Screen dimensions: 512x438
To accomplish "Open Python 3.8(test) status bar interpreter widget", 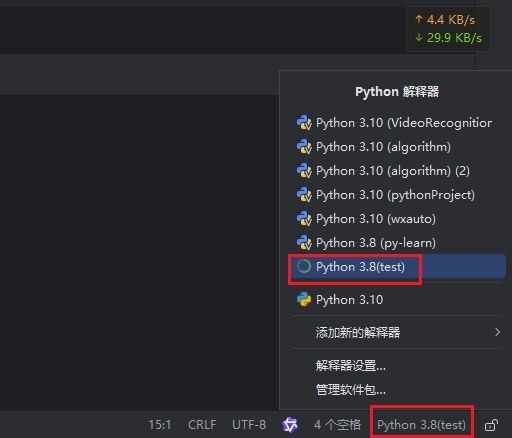I will point(421,425).
